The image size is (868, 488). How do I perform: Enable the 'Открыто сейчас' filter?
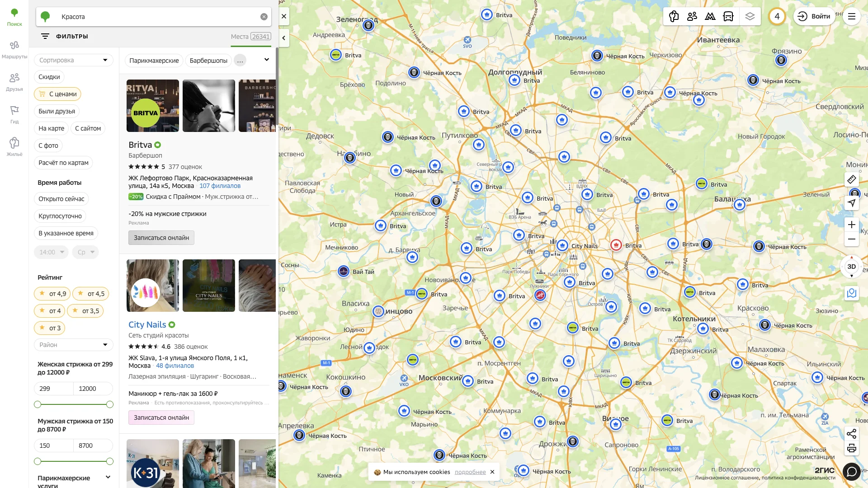coord(61,199)
